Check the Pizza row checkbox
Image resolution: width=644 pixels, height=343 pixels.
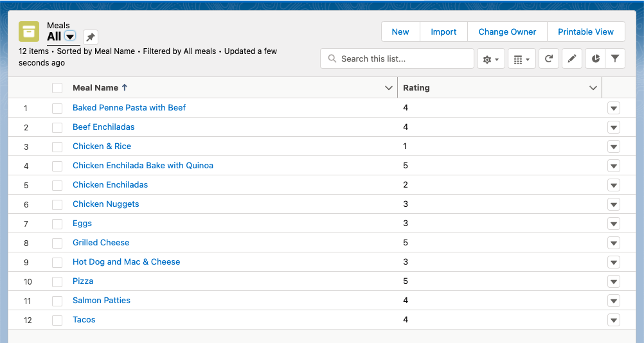click(x=57, y=281)
